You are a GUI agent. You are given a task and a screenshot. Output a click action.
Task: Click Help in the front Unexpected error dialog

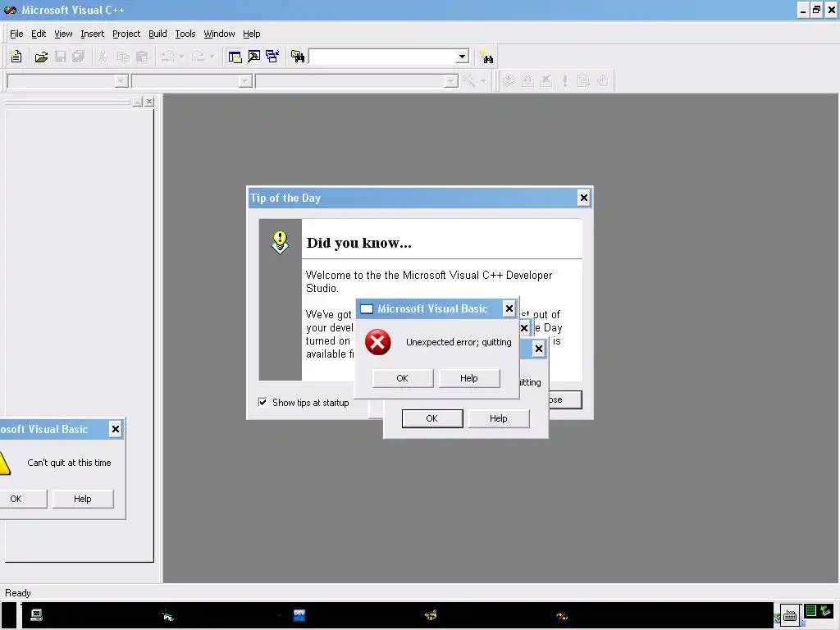pyautogui.click(x=468, y=378)
